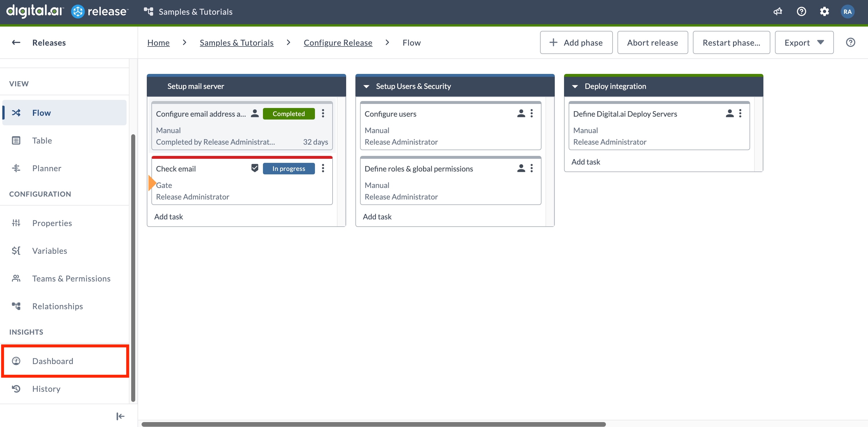This screenshot has height=427, width=868.
Task: Collapse the Deploy integration phase
Action: [575, 87]
